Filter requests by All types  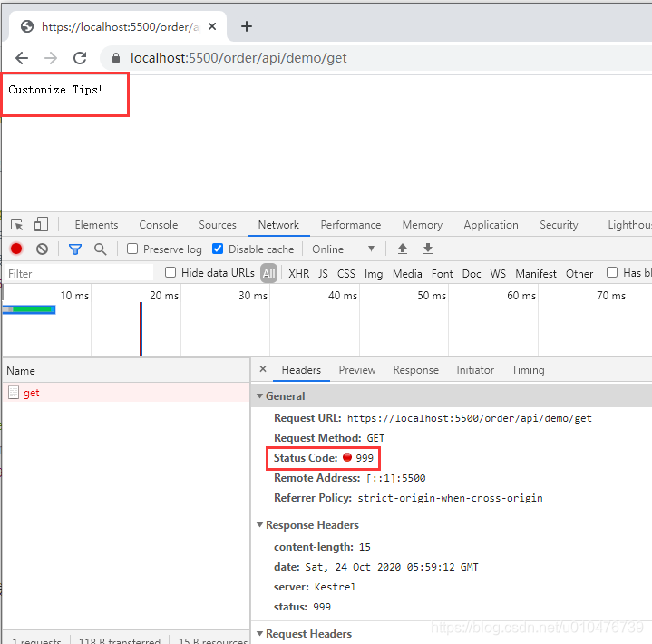point(269,273)
